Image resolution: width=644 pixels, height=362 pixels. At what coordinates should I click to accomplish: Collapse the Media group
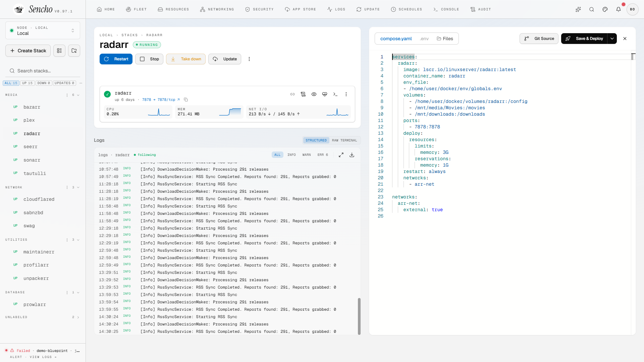coord(78,95)
